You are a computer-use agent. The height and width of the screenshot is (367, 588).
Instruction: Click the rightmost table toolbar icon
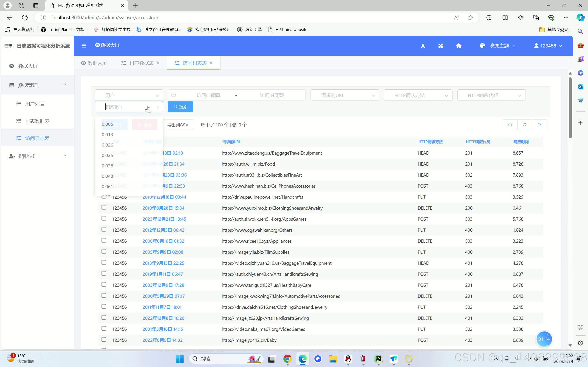[x=539, y=125]
